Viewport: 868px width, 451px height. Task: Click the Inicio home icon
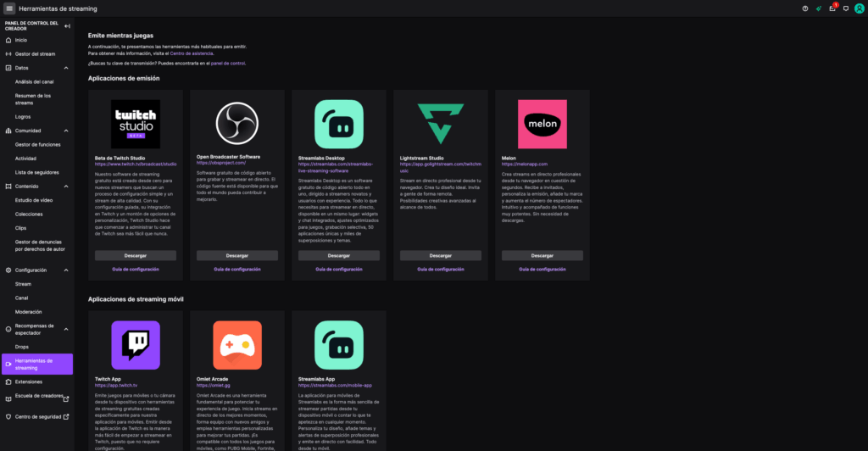[x=8, y=40]
